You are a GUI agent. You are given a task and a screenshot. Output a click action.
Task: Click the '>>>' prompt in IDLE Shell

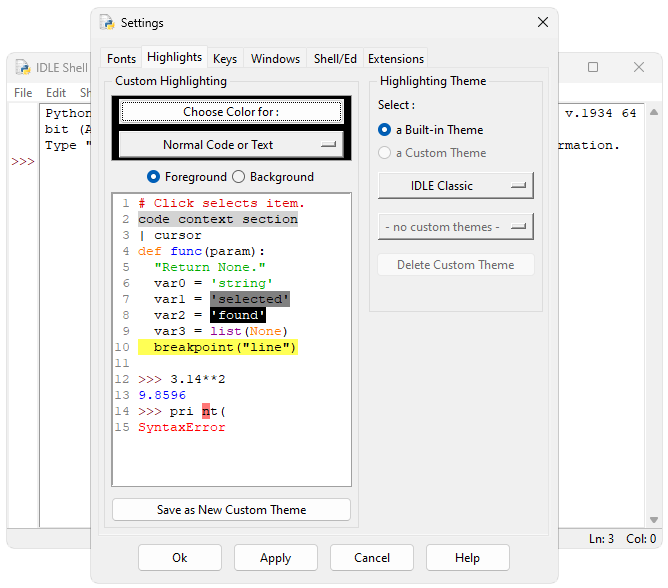[x=23, y=161]
